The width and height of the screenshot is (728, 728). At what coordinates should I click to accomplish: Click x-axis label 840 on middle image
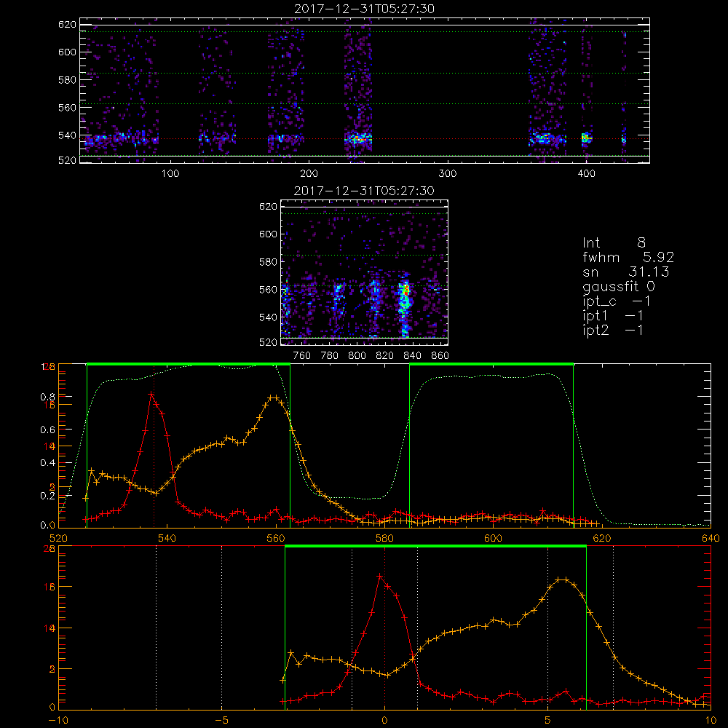(x=412, y=356)
